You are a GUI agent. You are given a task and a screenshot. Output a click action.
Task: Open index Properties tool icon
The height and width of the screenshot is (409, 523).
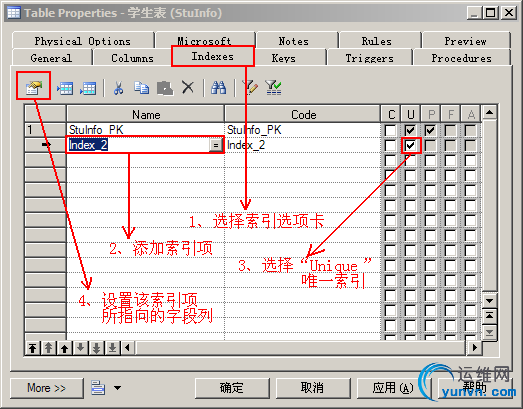(x=34, y=87)
